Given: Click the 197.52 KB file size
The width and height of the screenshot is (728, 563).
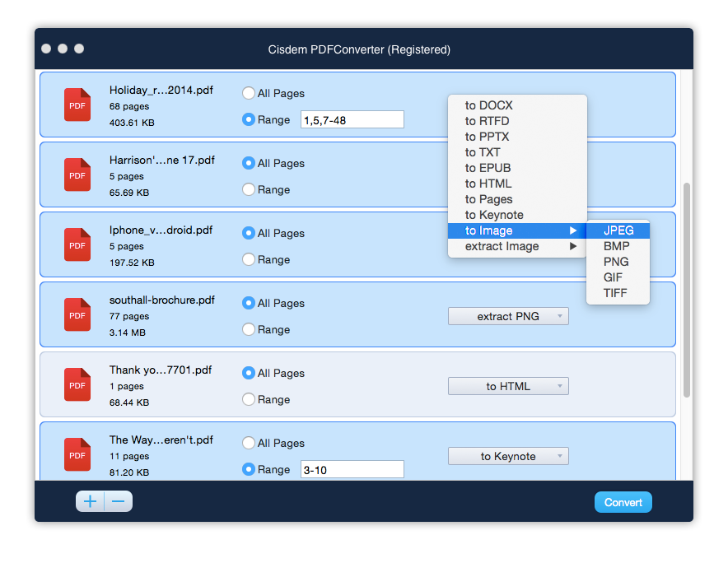Looking at the screenshot, I should (132, 263).
